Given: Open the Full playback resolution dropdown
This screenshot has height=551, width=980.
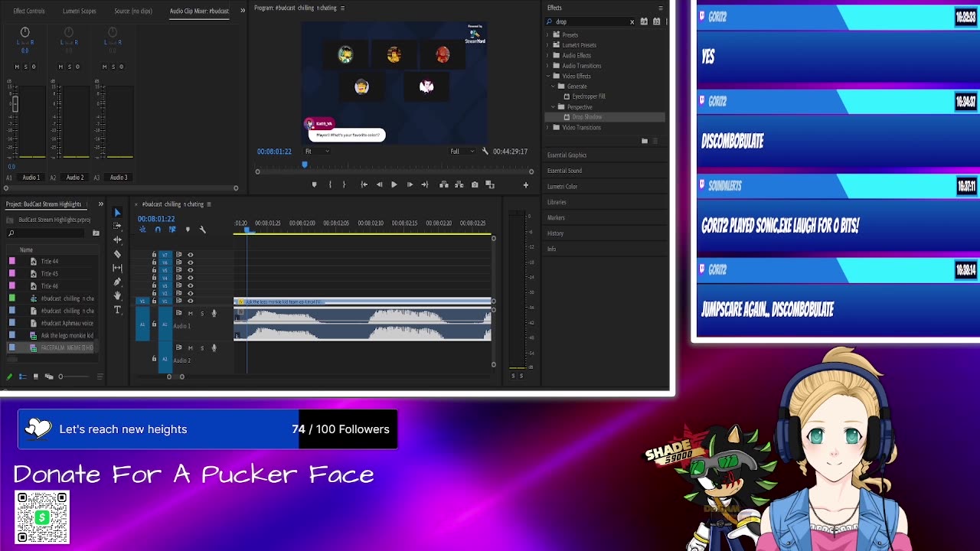Looking at the screenshot, I should (x=462, y=151).
